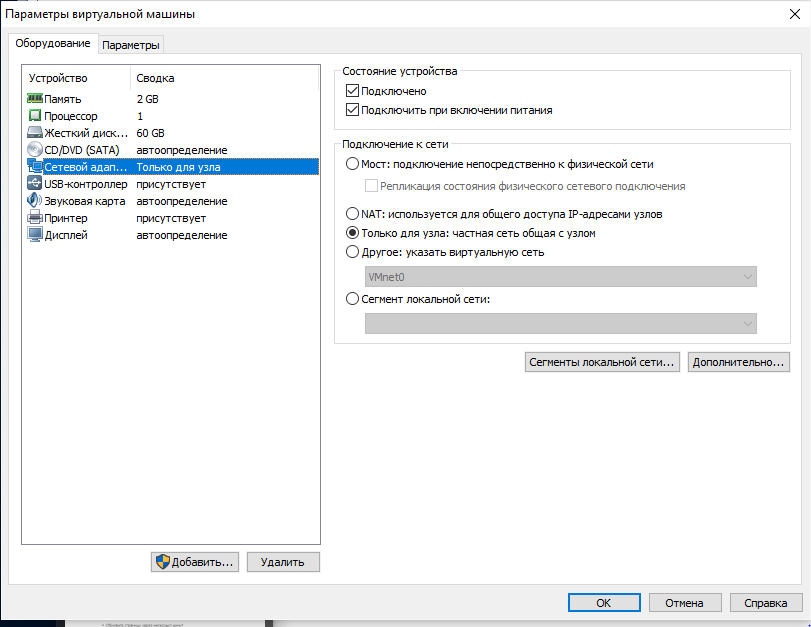Click автоопределение in the CD/DVD row
This screenshot has height=627, width=811.
coord(182,150)
